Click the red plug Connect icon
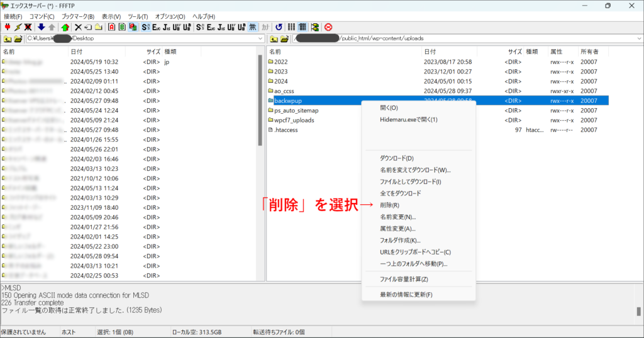The width and height of the screenshot is (644, 338). point(8,27)
